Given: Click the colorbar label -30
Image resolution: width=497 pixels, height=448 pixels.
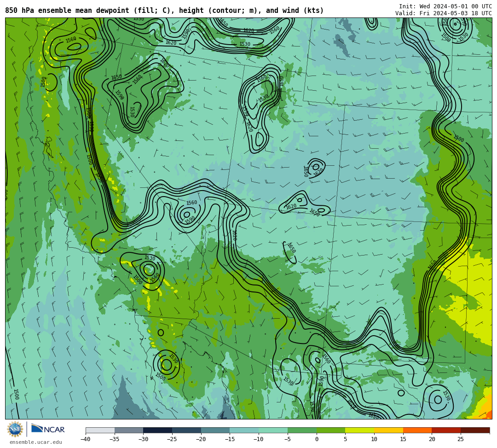Looking at the screenshot, I should point(143,439).
